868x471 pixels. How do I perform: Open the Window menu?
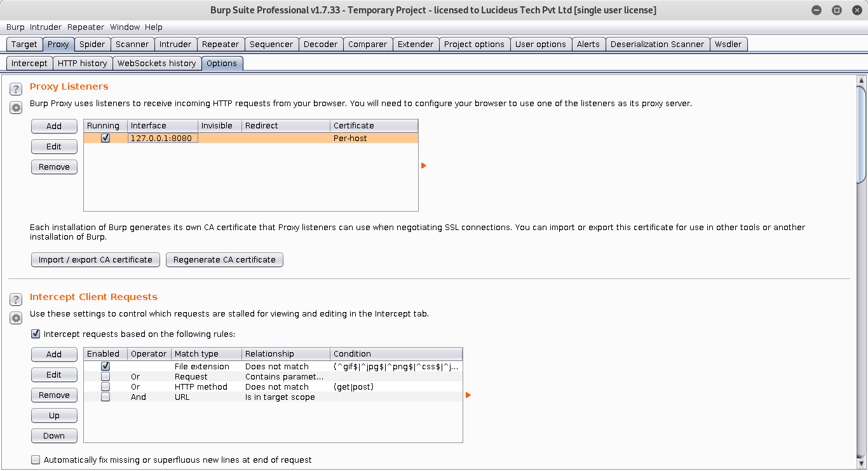coord(125,27)
